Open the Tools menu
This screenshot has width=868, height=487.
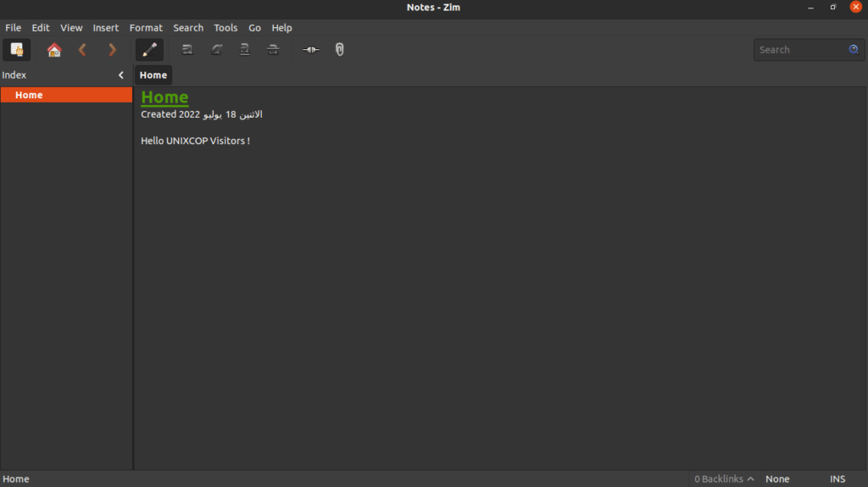tap(225, 28)
